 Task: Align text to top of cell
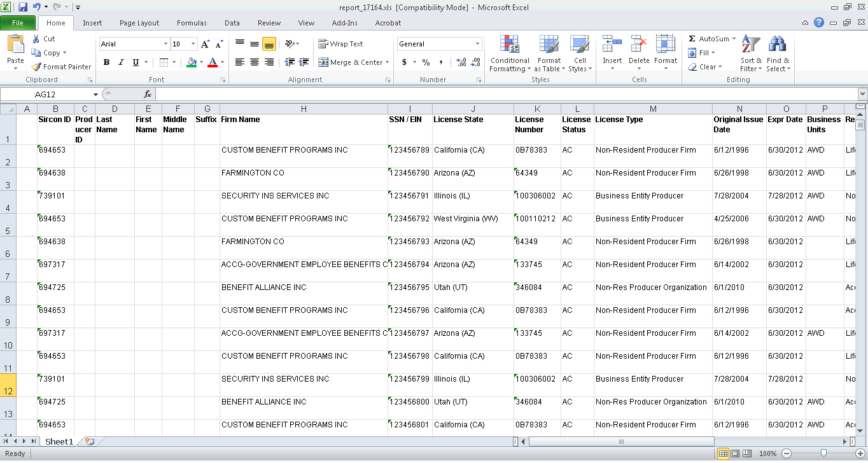(x=240, y=44)
